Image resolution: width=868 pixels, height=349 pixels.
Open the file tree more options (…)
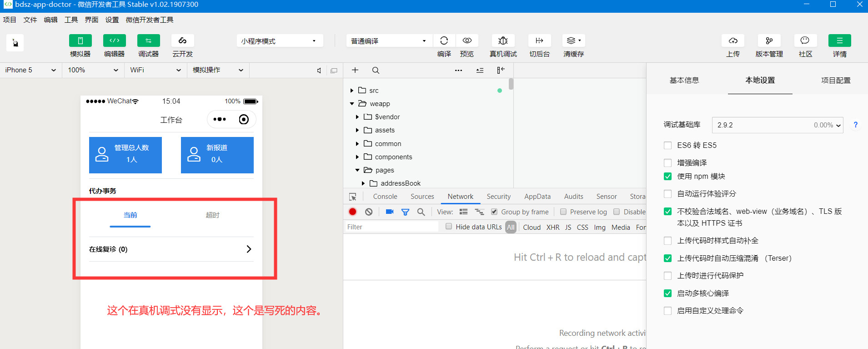click(x=458, y=70)
